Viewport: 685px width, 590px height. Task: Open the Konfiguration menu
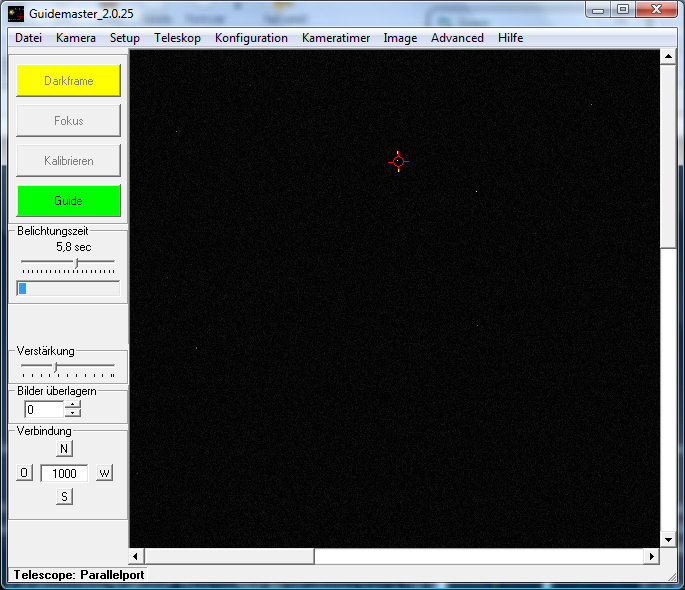[x=251, y=38]
